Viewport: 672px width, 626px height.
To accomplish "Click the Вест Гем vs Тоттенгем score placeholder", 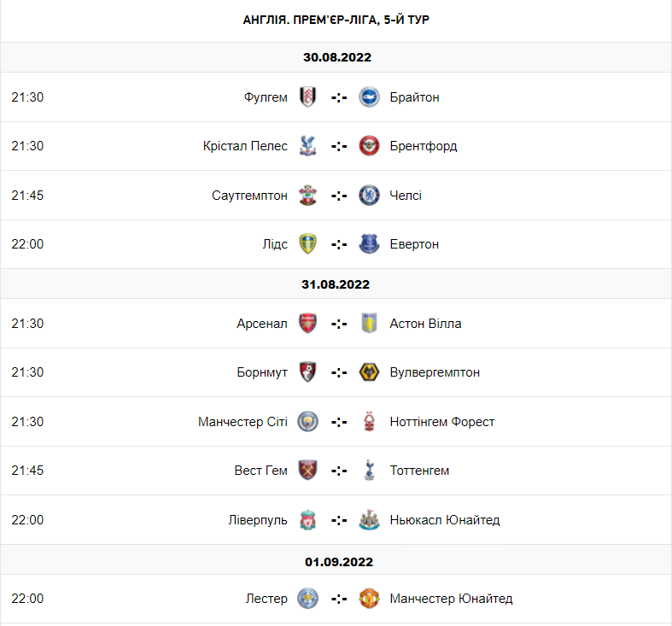I will (x=339, y=471).
